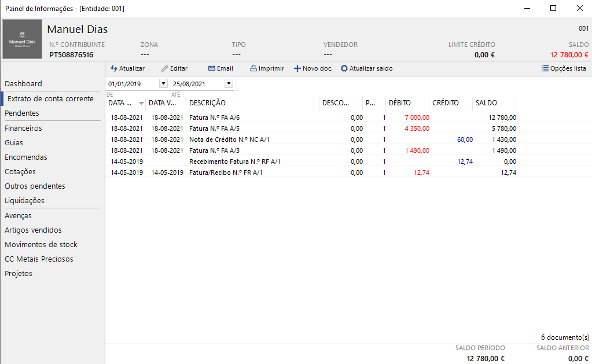
Task: Click the Manuel Dias logo thumbnail
Action: click(23, 39)
